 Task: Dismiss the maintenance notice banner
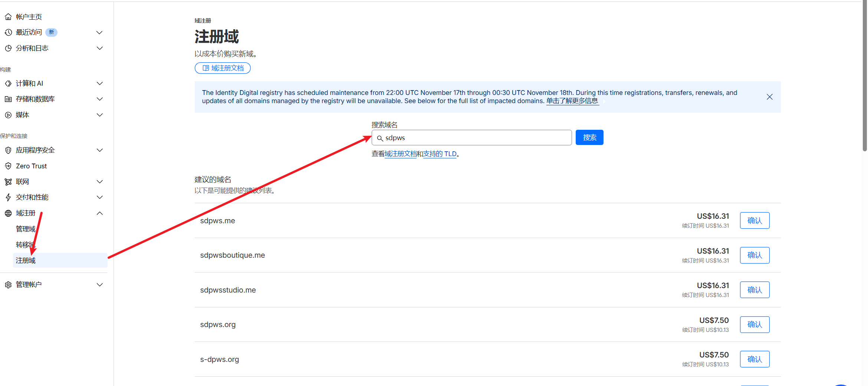pyautogui.click(x=769, y=97)
